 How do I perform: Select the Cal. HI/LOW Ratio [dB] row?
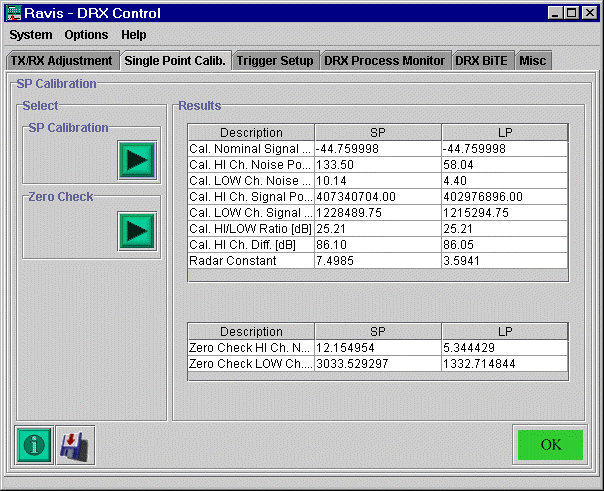[378, 229]
